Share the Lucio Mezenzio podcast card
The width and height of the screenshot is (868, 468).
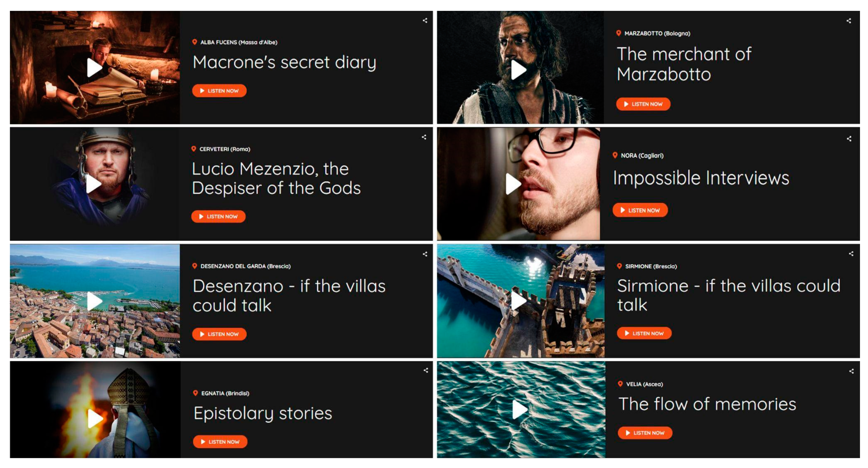[424, 137]
